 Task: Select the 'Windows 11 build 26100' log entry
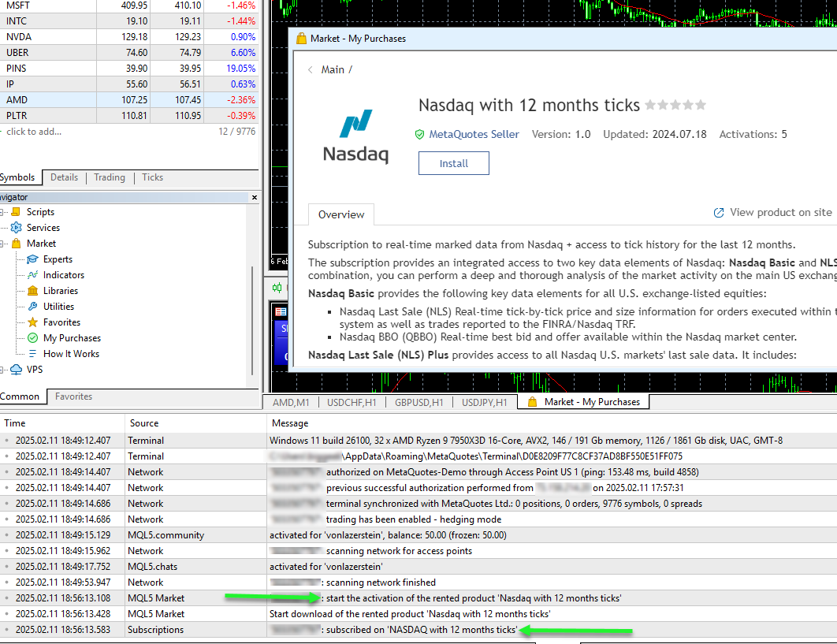418,441
